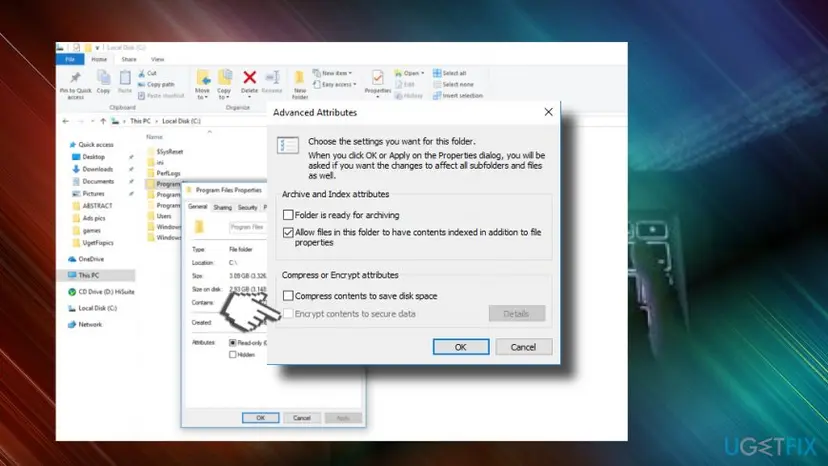Click the Copy path icon

coord(142,85)
